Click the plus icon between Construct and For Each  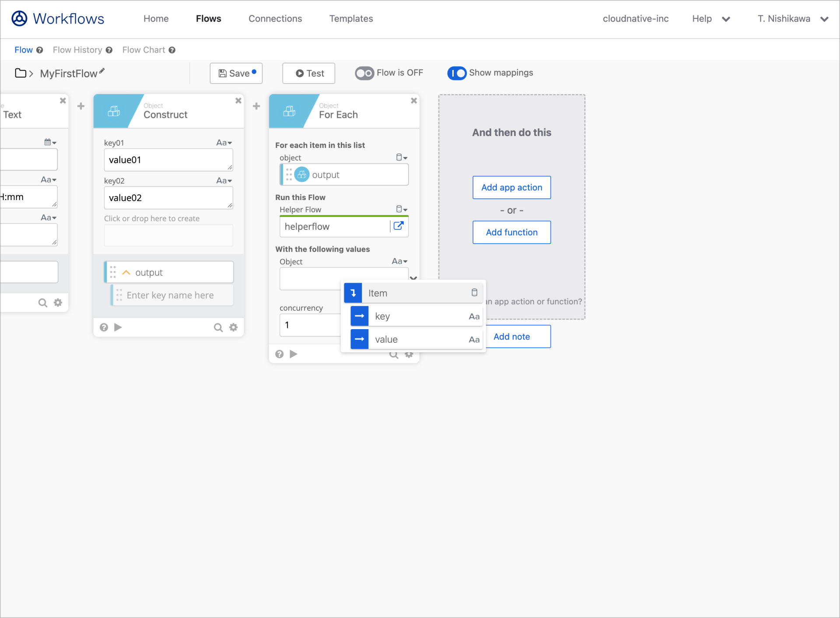(x=256, y=106)
